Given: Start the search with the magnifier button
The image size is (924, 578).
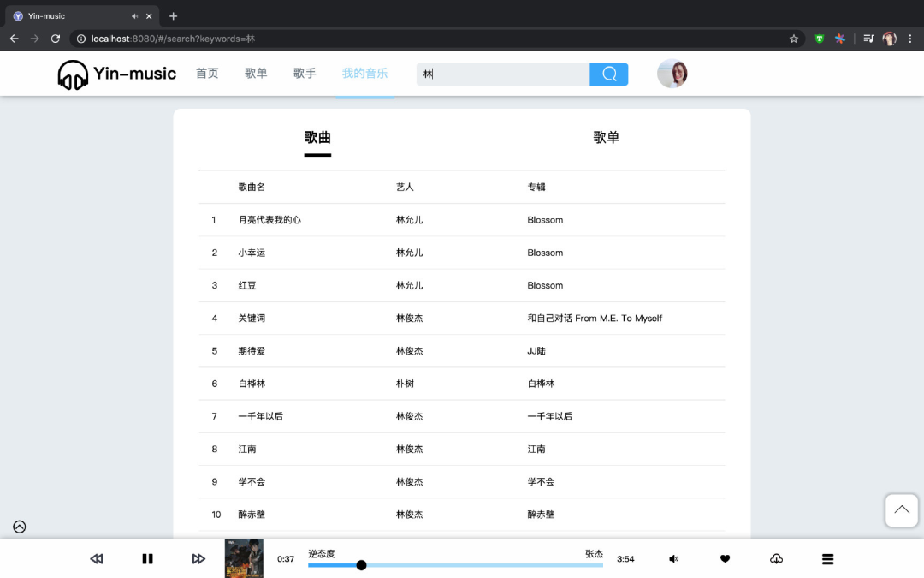Looking at the screenshot, I should [608, 74].
